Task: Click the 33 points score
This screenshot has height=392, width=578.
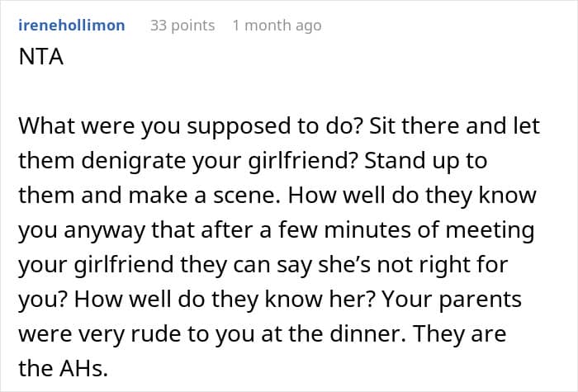Action: pos(182,26)
